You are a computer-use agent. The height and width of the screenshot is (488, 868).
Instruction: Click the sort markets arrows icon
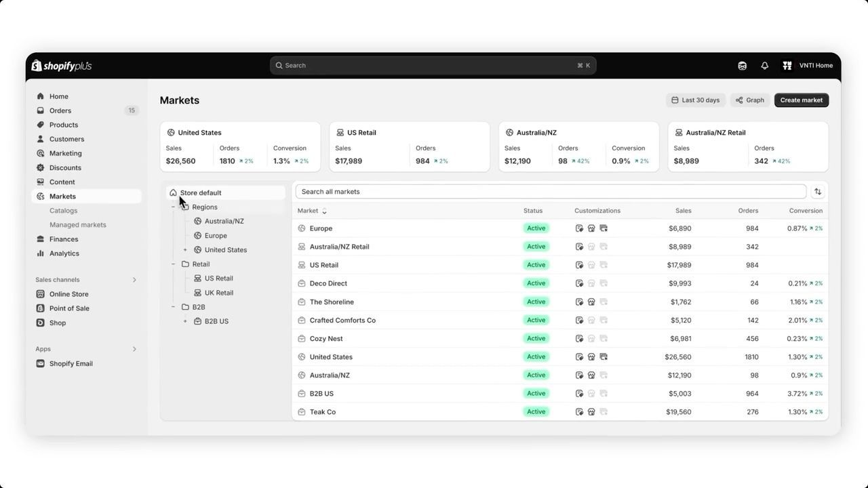pyautogui.click(x=818, y=192)
